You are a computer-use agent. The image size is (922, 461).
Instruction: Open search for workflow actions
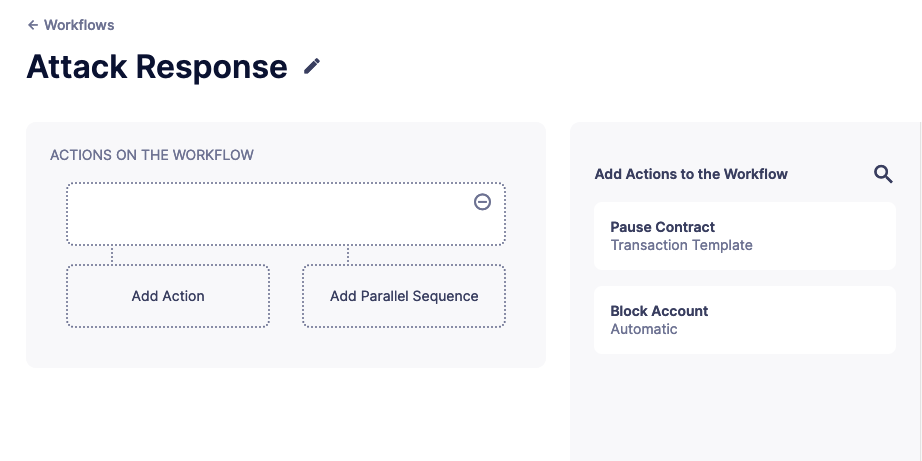point(883,174)
